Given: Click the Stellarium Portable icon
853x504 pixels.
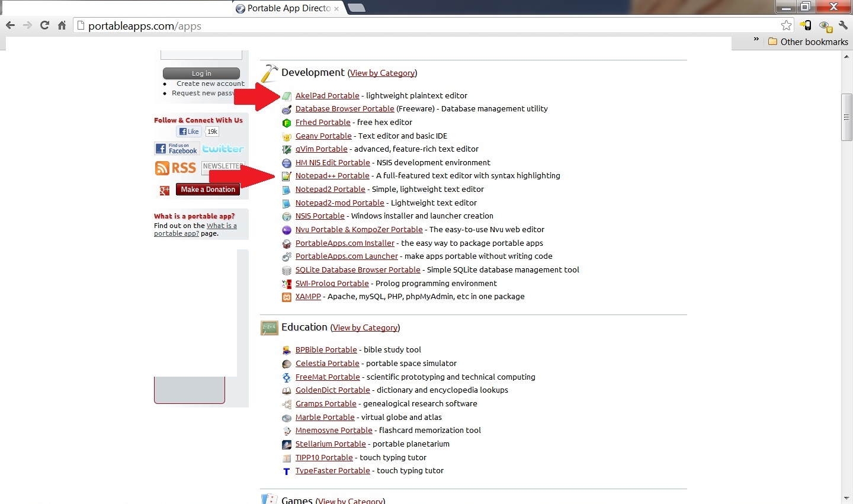Looking at the screenshot, I should pyautogui.click(x=287, y=445).
